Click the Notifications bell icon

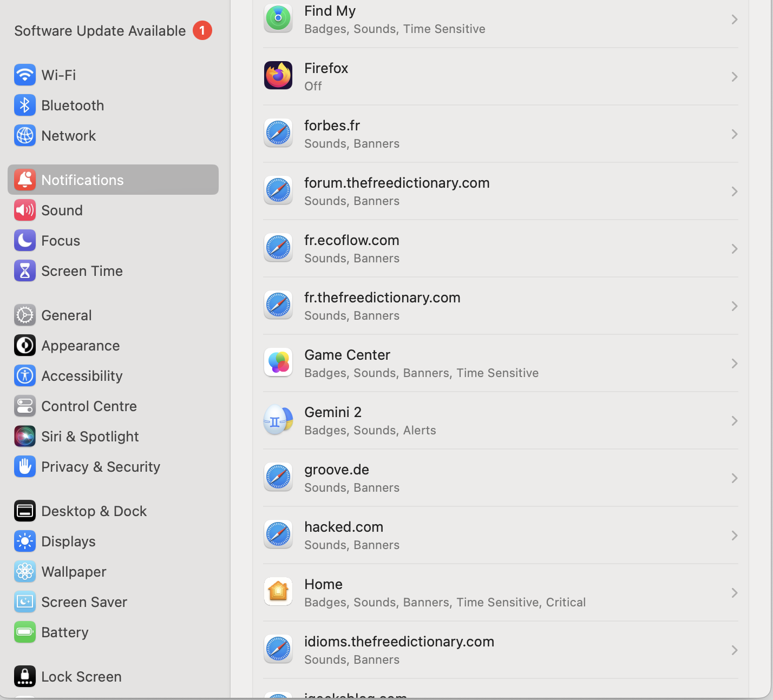[25, 180]
